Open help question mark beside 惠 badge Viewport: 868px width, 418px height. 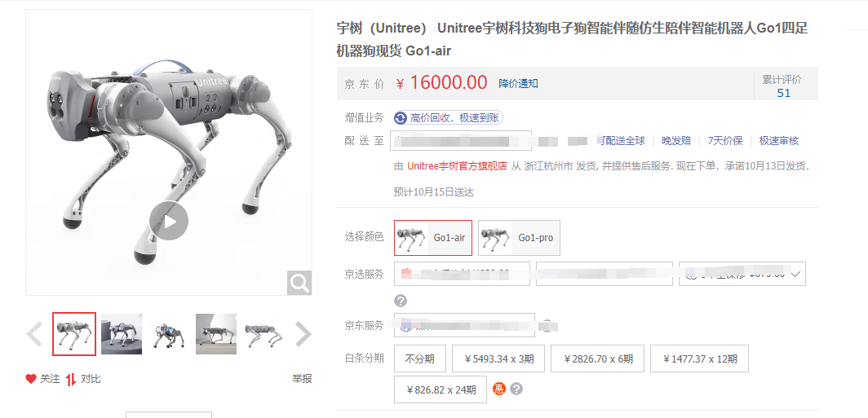[516, 389]
